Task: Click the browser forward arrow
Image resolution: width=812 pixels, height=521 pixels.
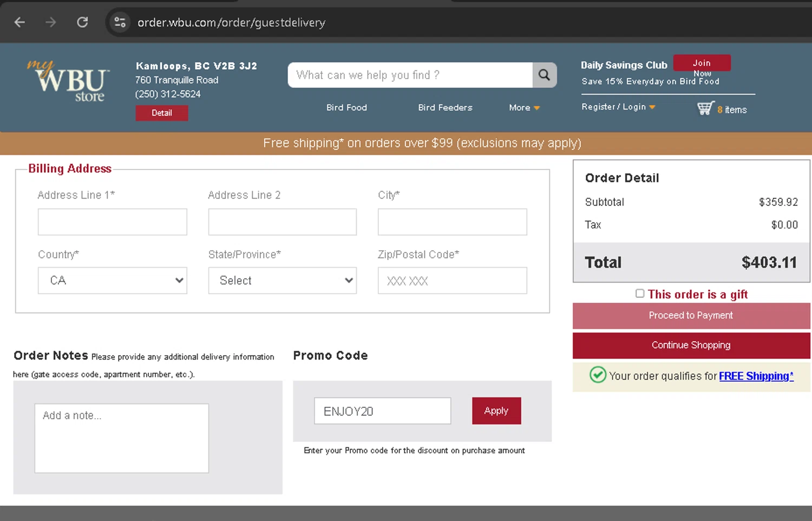Action: [x=51, y=22]
